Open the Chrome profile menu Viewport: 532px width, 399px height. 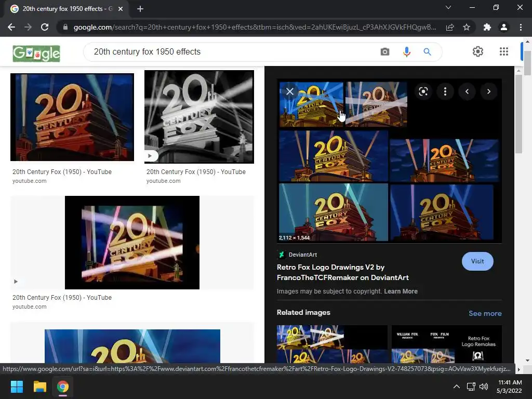504,27
